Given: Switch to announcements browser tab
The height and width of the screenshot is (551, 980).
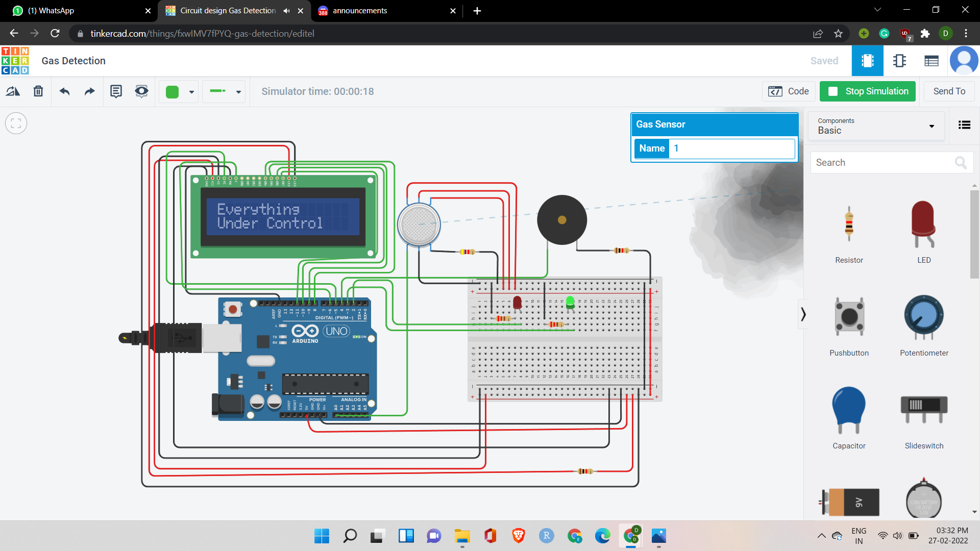Looking at the screenshot, I should point(360,11).
